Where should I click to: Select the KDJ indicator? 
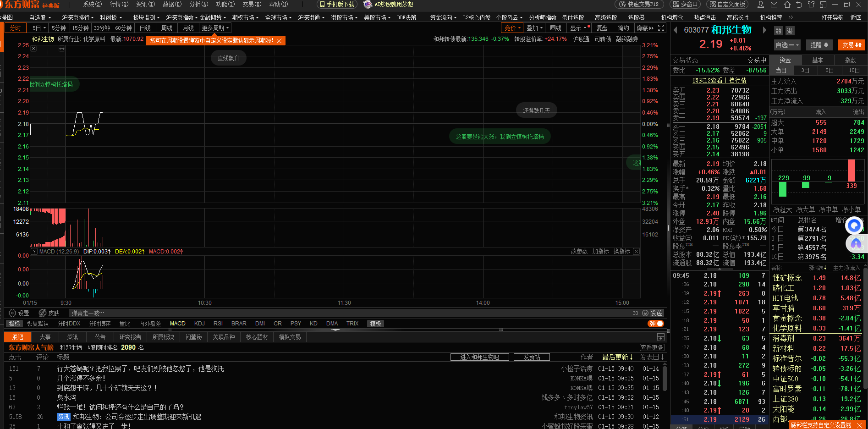[199, 324]
